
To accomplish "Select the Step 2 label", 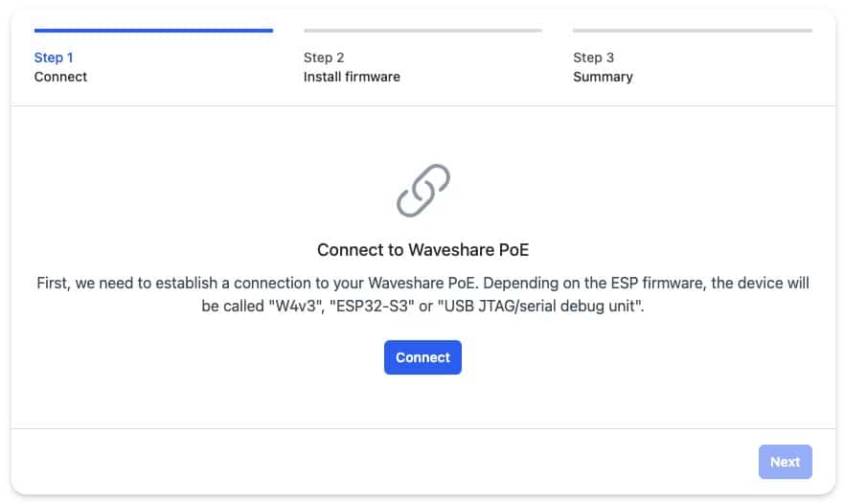I will pos(324,57).
